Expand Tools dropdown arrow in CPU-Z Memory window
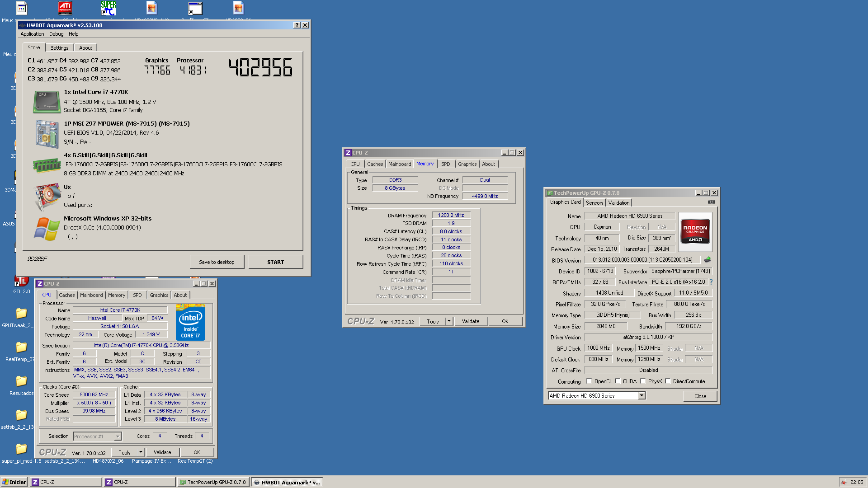Viewport: 868px width, 488px height. point(449,321)
